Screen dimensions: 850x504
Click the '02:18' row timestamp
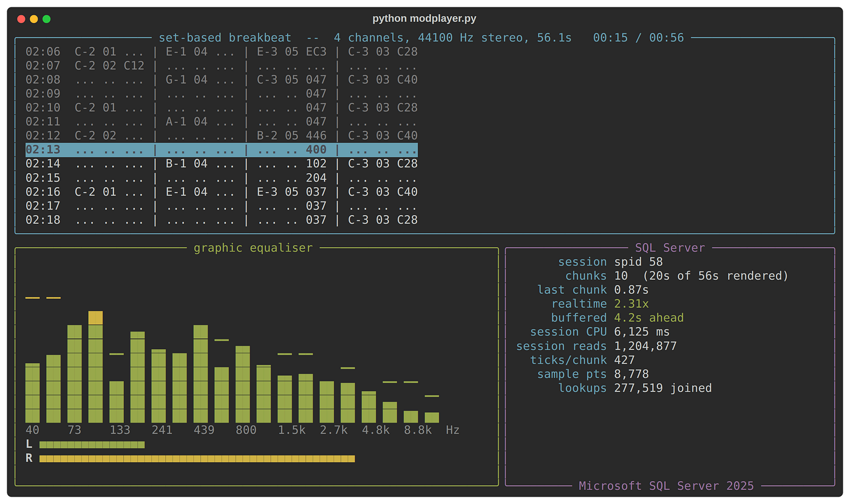43,220
